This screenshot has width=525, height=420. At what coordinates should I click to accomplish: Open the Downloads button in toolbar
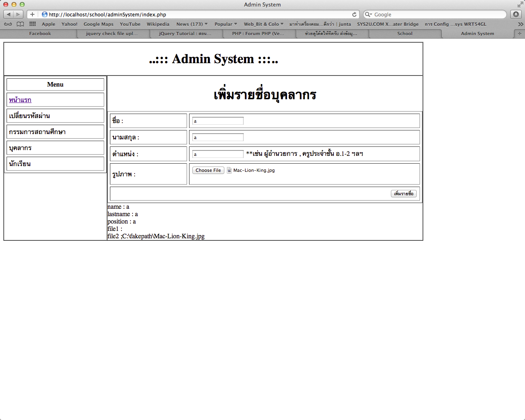(x=516, y=14)
